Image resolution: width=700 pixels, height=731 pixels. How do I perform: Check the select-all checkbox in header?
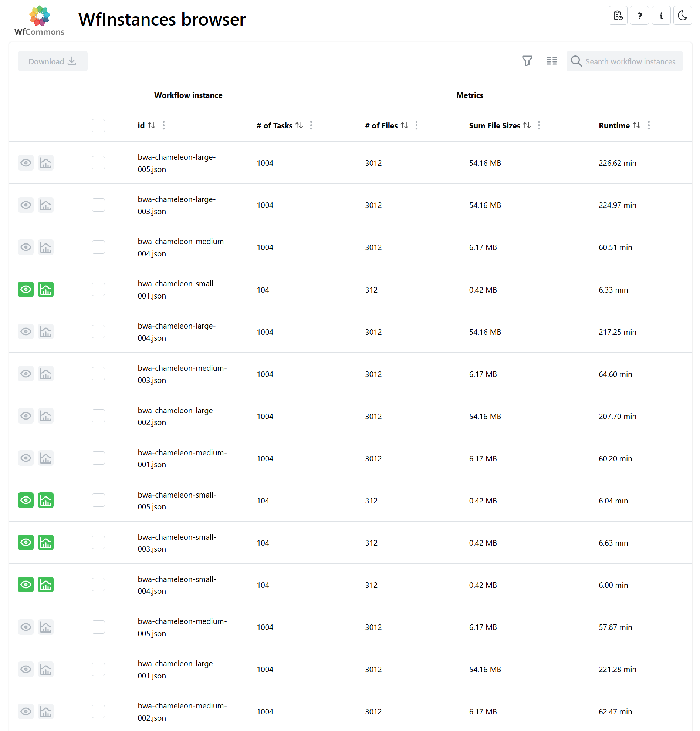[x=98, y=125]
